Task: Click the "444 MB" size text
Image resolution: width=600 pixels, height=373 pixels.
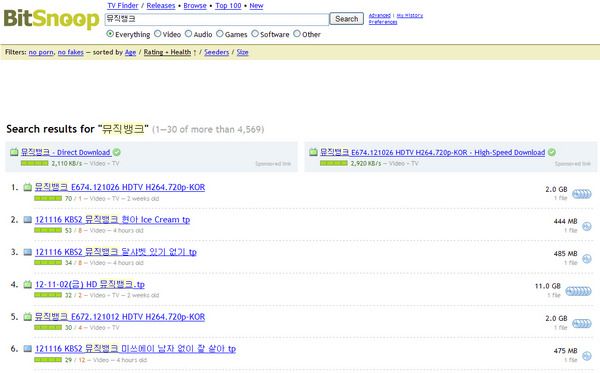Action: 565,222
